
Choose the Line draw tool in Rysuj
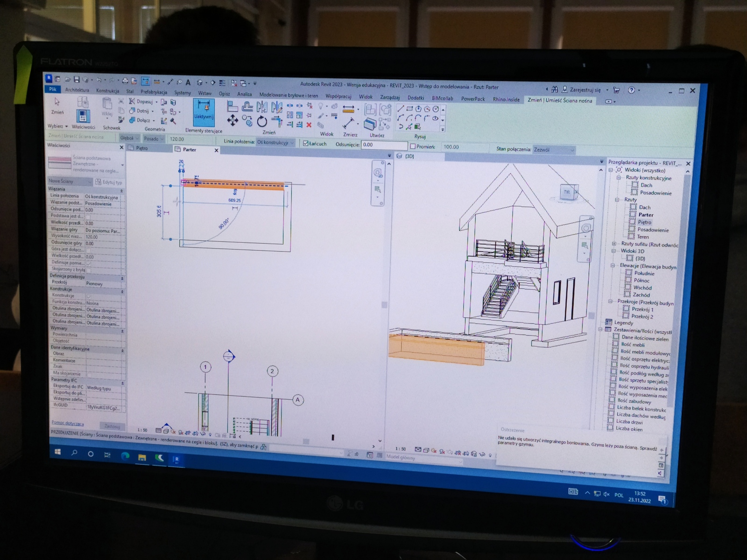[401, 109]
